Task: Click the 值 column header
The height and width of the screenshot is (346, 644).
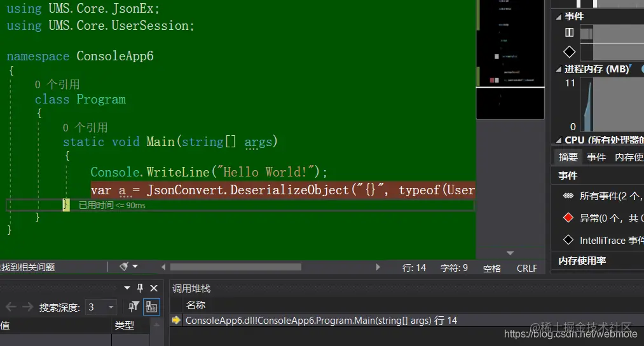Action: [5, 326]
